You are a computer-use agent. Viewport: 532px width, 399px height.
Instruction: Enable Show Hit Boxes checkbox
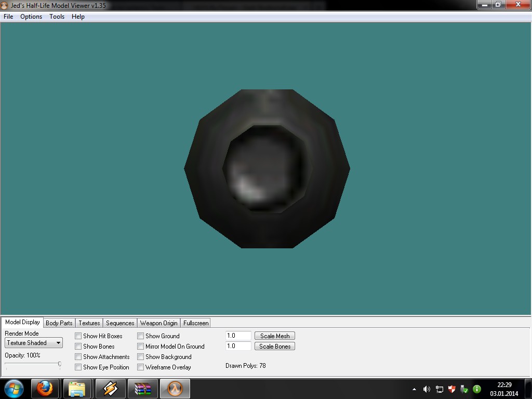tap(78, 336)
